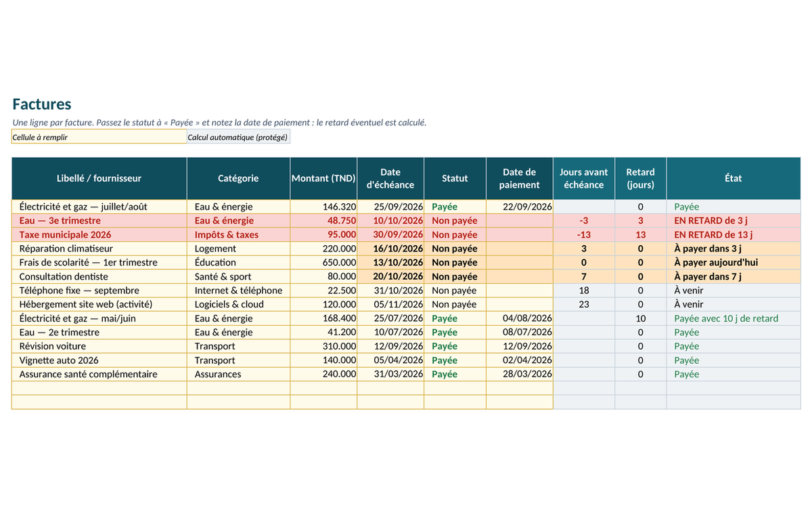
Task: Click the payment date '28/03/2026'
Action: [520, 374]
